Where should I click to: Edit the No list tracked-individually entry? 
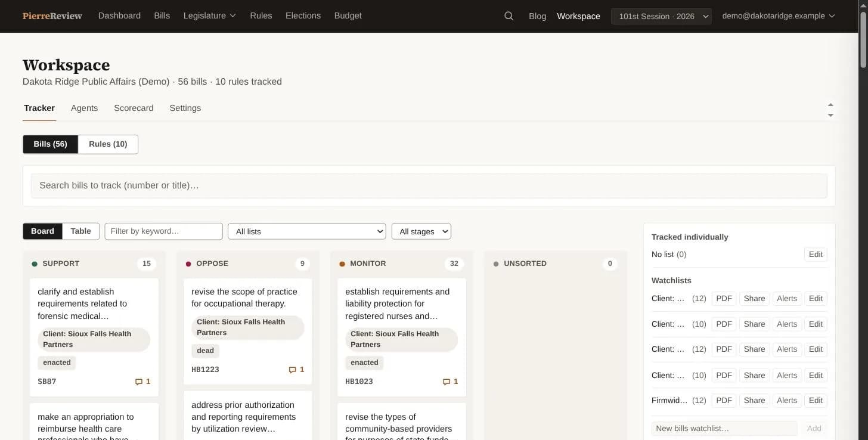816,255
